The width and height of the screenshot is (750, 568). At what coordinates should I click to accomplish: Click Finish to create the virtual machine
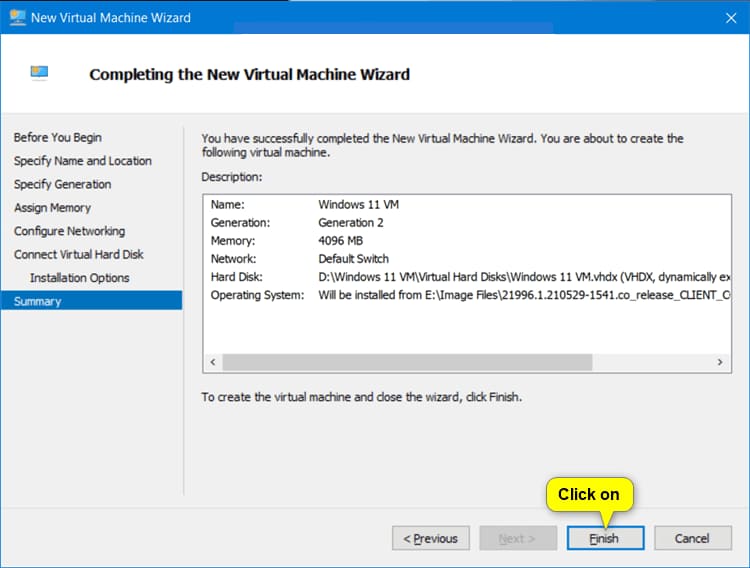pos(604,538)
